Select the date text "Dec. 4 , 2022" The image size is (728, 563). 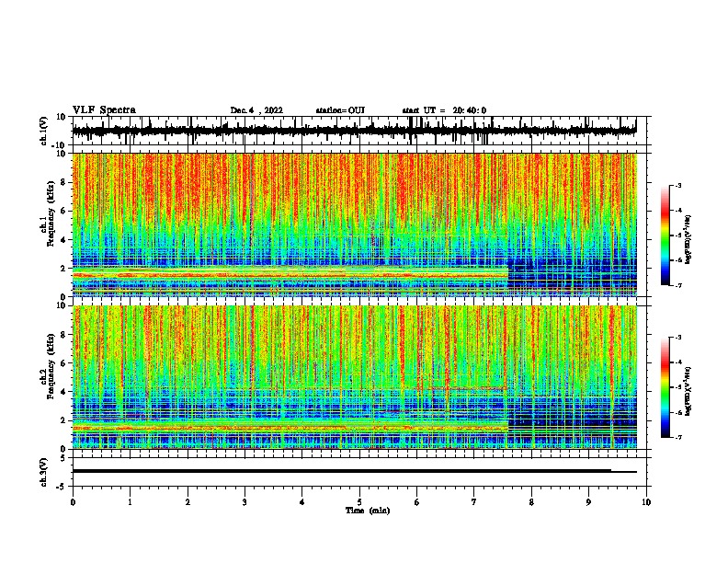click(x=256, y=110)
